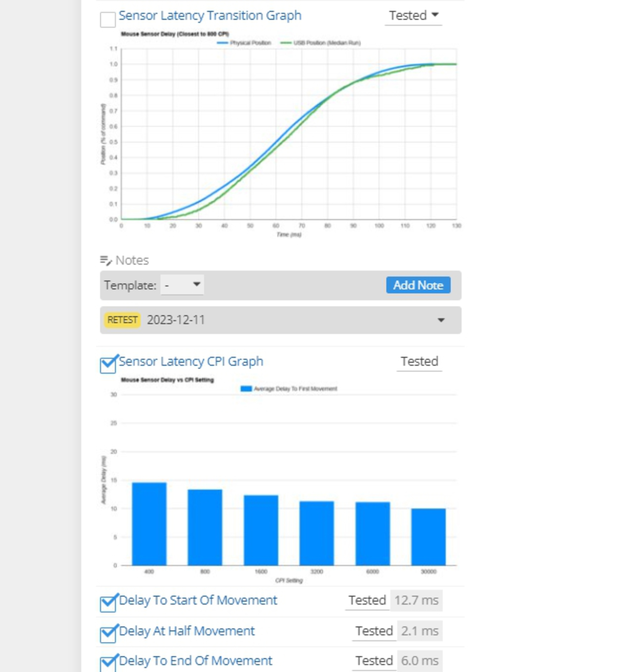629x672 pixels.
Task: Open Sensor Latency CPI Graph link
Action: pos(191,361)
